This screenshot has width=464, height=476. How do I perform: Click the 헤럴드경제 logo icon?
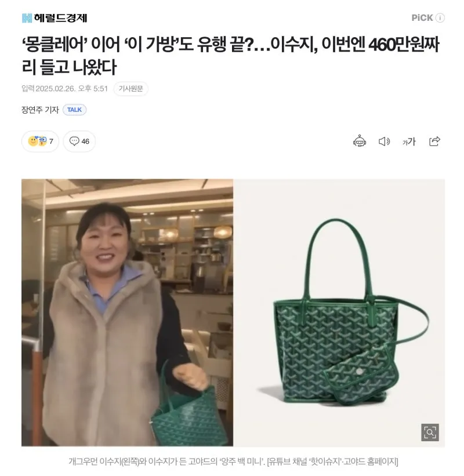pyautogui.click(x=27, y=18)
